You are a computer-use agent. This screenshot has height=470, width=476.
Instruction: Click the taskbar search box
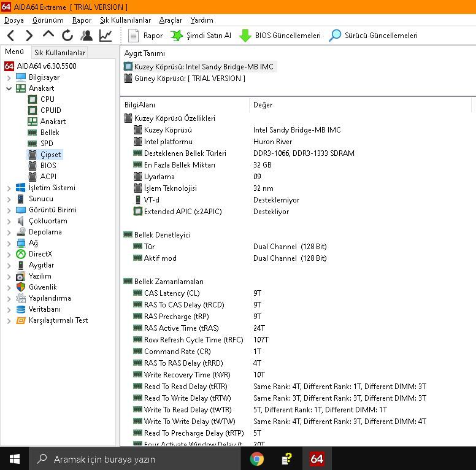coord(135,459)
